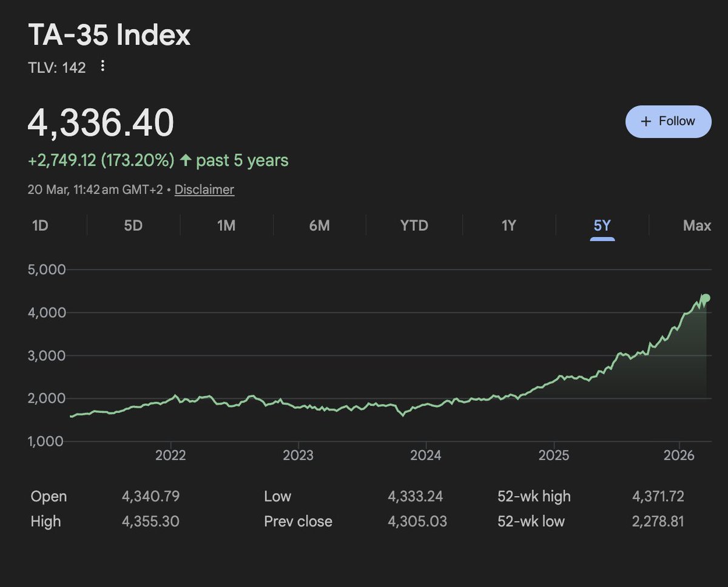Viewport: 728px width, 587px height.
Task: Click the 2,000 y-axis label
Action: [x=47, y=398]
